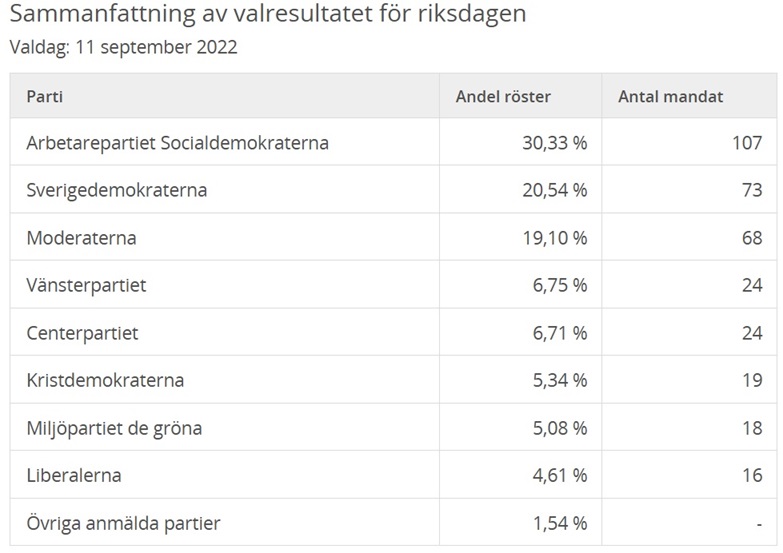
Task: Click the Vänsterpartiet row label
Action: 86,285
